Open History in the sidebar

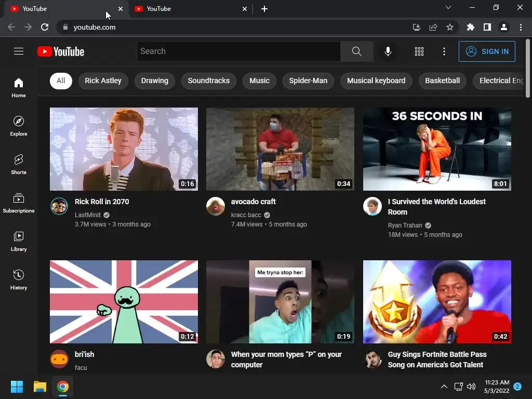point(19,280)
